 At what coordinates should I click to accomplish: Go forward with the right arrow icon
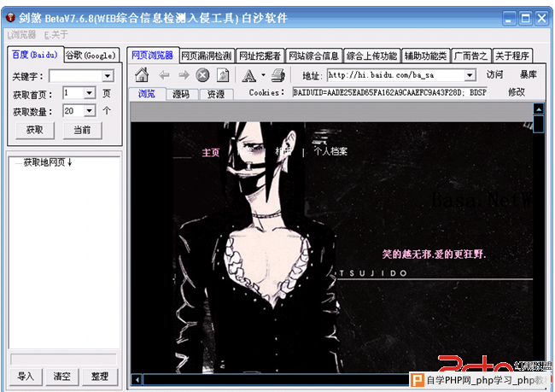(x=184, y=75)
